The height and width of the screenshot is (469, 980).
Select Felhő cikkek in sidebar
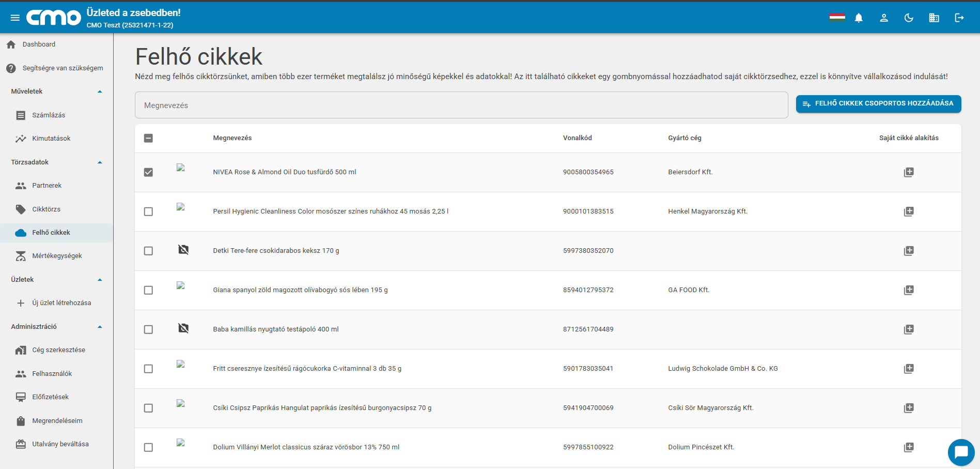click(57, 233)
